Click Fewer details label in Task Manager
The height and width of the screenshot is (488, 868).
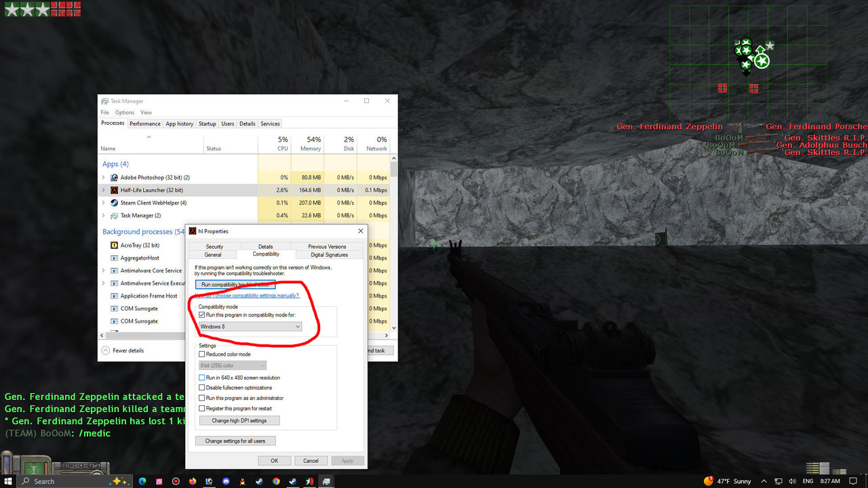pos(128,350)
